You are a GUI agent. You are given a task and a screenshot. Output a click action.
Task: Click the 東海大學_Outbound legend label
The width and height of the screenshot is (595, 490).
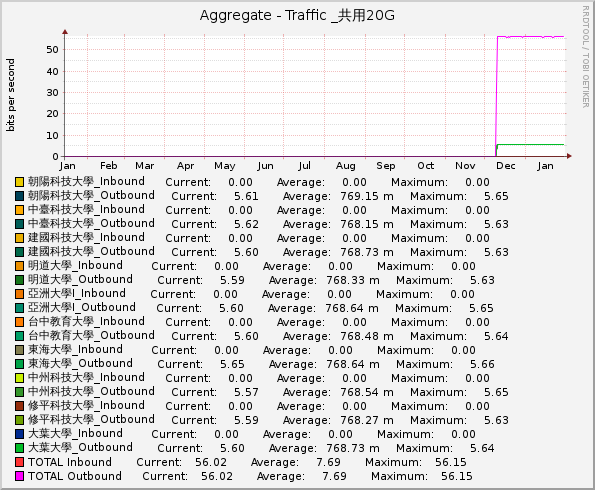[80, 364]
